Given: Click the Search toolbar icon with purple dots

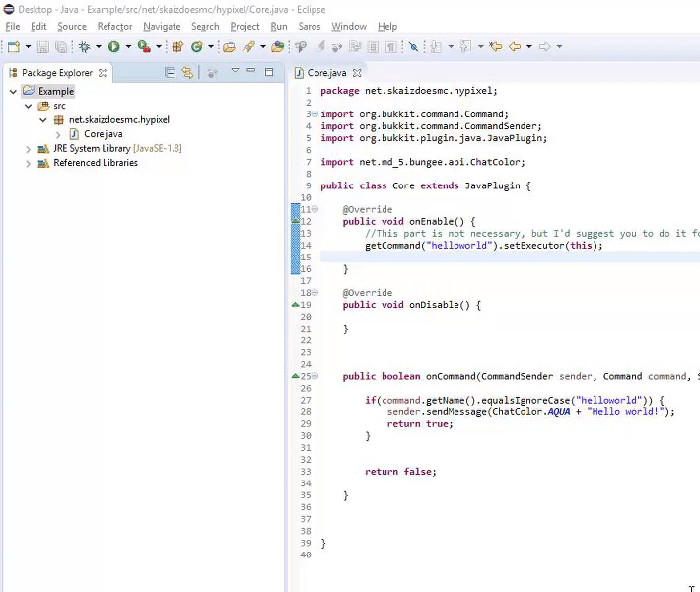Looking at the screenshot, I should coord(278,47).
